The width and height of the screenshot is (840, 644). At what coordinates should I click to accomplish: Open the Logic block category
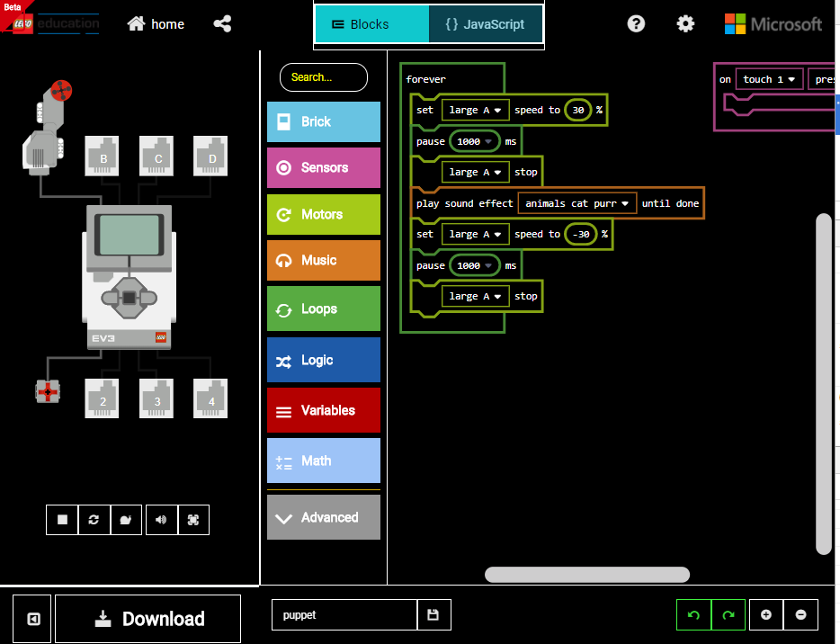(x=323, y=360)
